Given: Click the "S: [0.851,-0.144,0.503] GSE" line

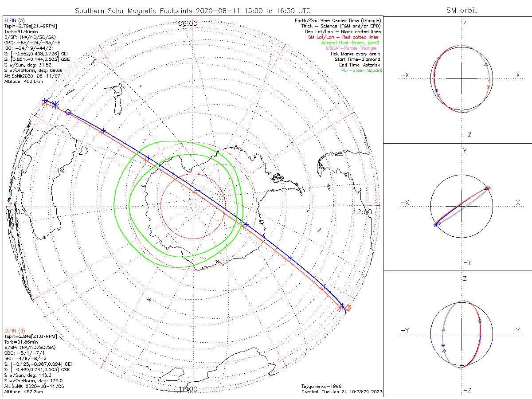Looking at the screenshot, I should click(36, 59).
